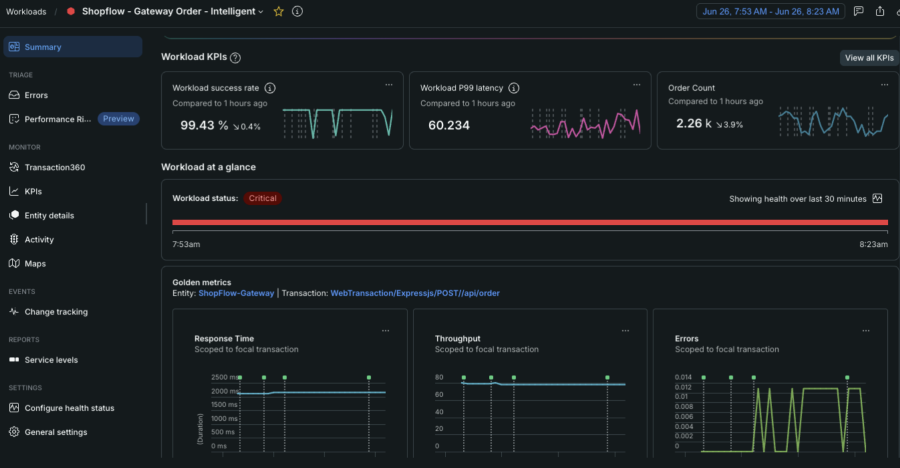Open Change tracking under Events
The height and width of the screenshot is (468, 900).
pyautogui.click(x=56, y=312)
